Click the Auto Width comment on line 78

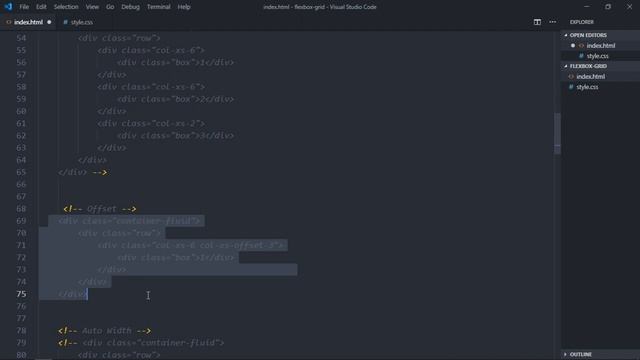click(104, 331)
